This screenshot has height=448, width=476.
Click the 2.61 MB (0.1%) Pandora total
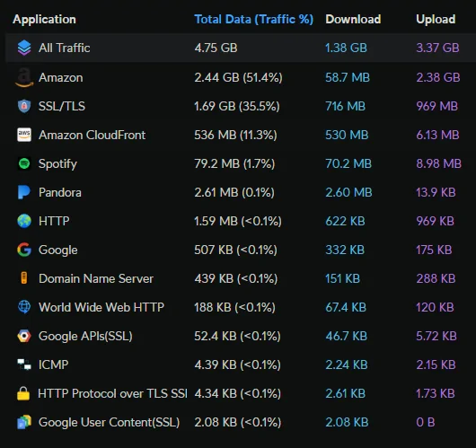[x=234, y=192]
